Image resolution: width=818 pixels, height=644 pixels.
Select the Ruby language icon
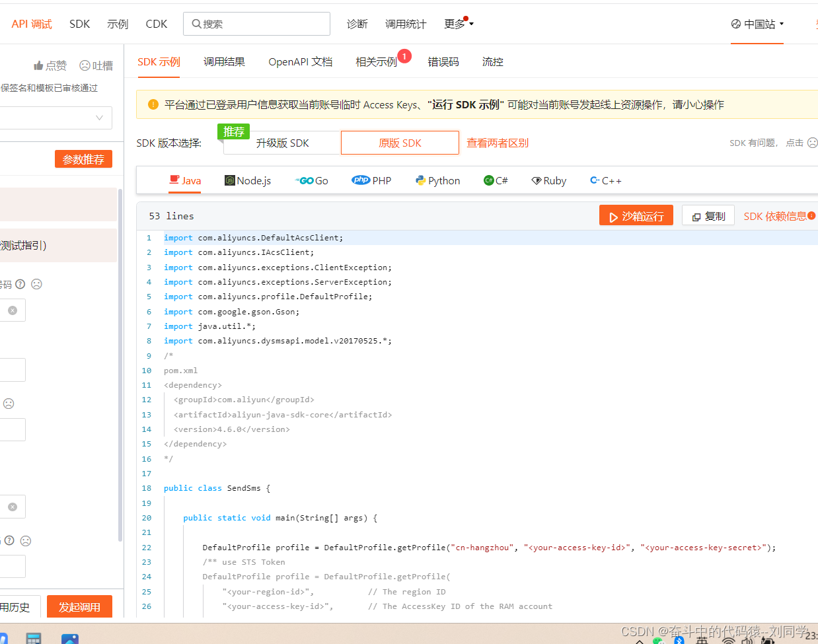pos(537,180)
